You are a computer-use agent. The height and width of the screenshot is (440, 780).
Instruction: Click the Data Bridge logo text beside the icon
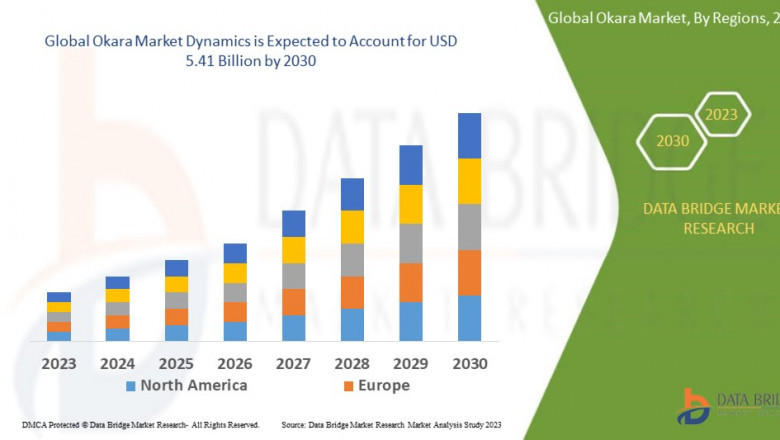[x=748, y=404]
